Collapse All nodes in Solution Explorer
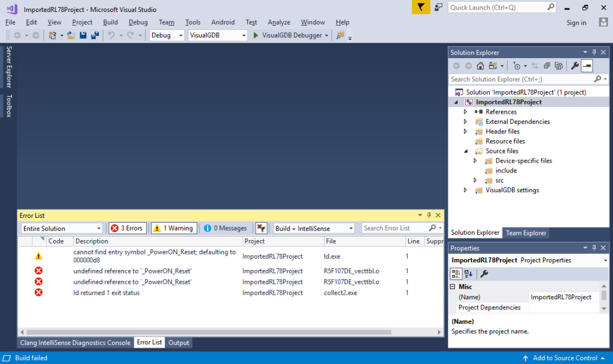Screen dimensions: 613x364 547,65
